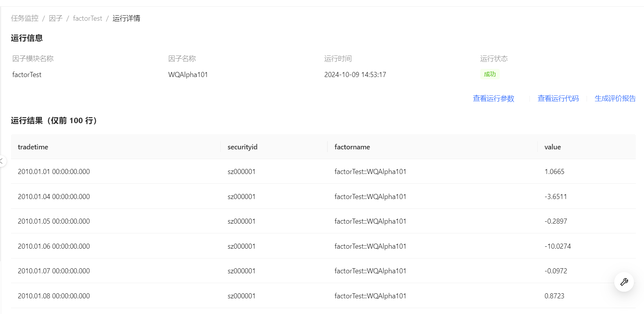Click the factorname column header
The image size is (644, 314).
[352, 147]
